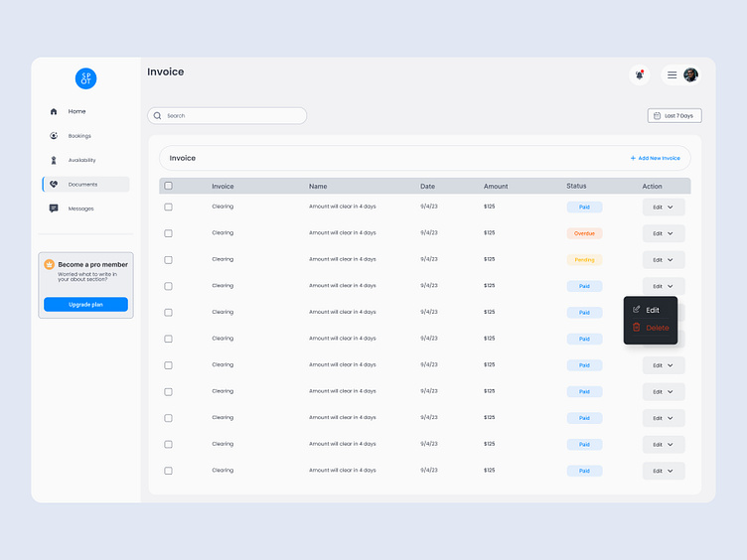Screen dimensions: 747x560
Task: Open Messages in sidebar
Action: (80, 209)
